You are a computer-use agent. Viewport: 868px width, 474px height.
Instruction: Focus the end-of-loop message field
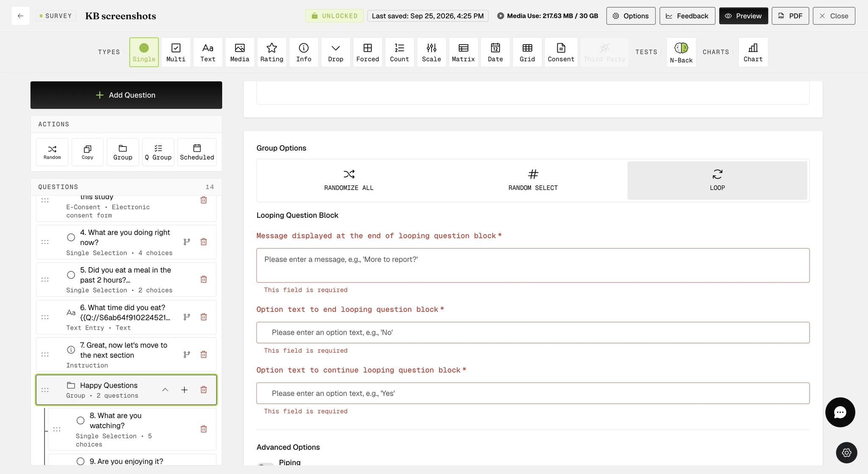pos(533,265)
